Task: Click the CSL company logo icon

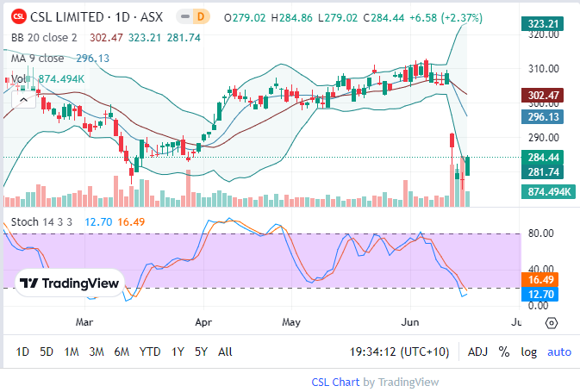Action: pyautogui.click(x=17, y=17)
